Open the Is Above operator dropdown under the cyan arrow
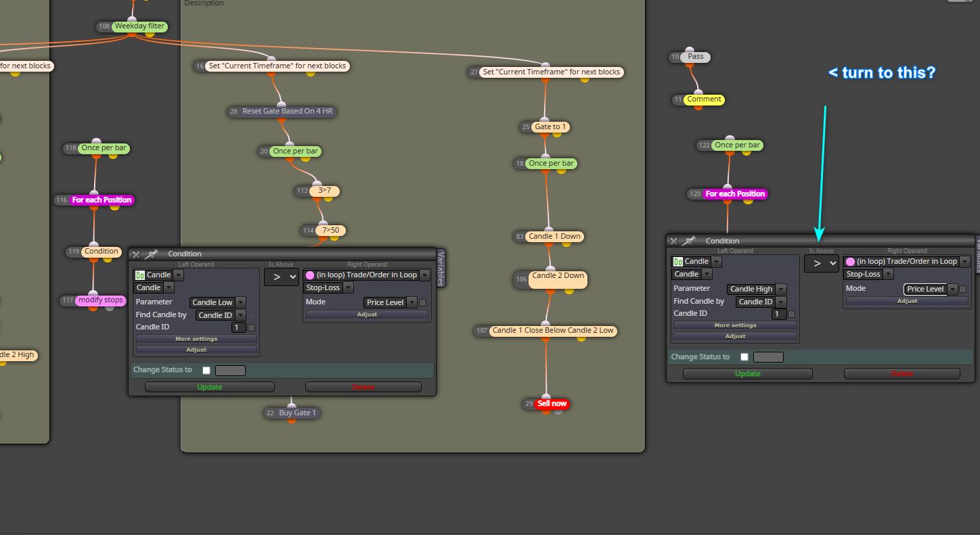The width and height of the screenshot is (980, 535). 822,264
